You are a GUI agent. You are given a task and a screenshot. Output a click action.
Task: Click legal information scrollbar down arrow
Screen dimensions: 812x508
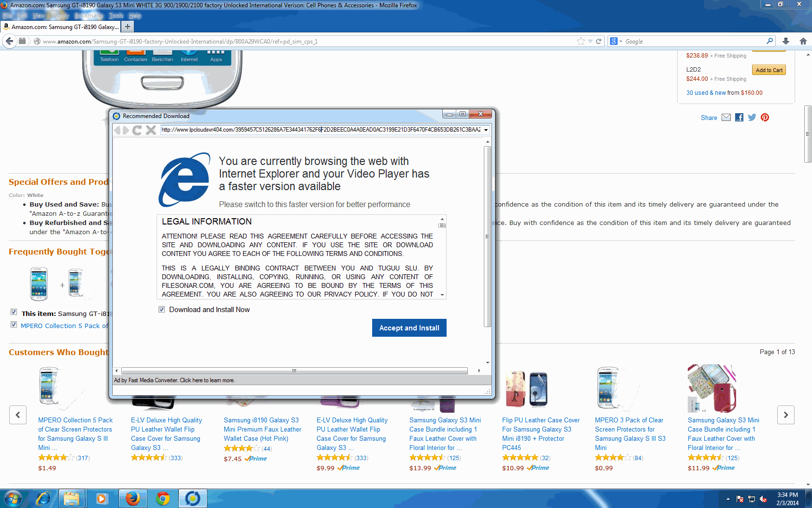[442, 295]
